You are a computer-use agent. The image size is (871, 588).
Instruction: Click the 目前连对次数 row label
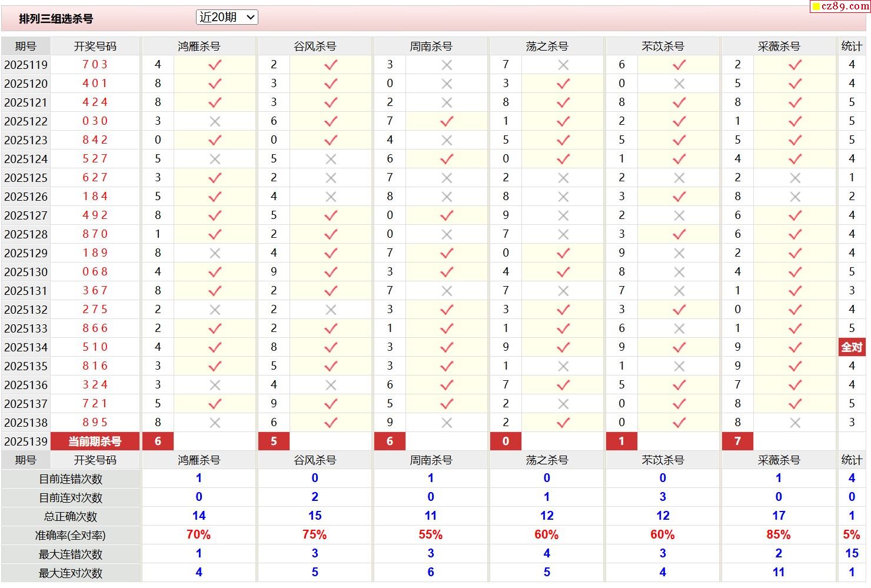71,498
